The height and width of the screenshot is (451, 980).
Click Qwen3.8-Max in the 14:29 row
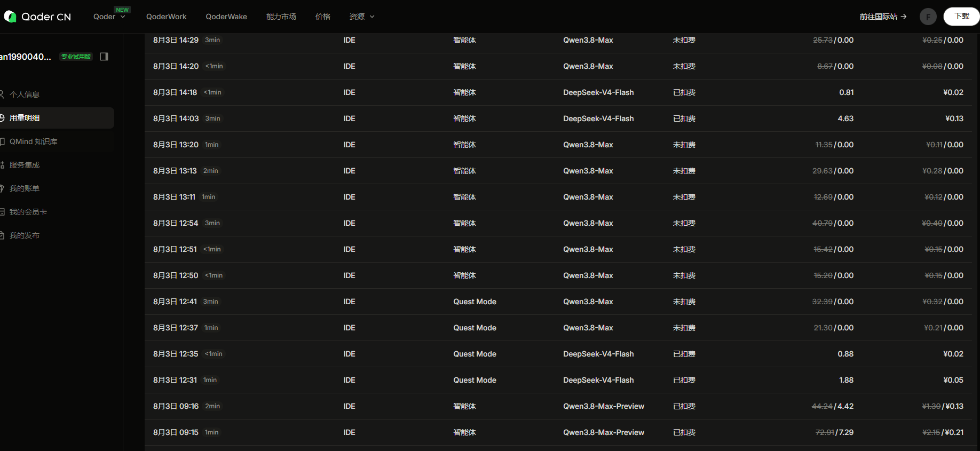pos(588,40)
